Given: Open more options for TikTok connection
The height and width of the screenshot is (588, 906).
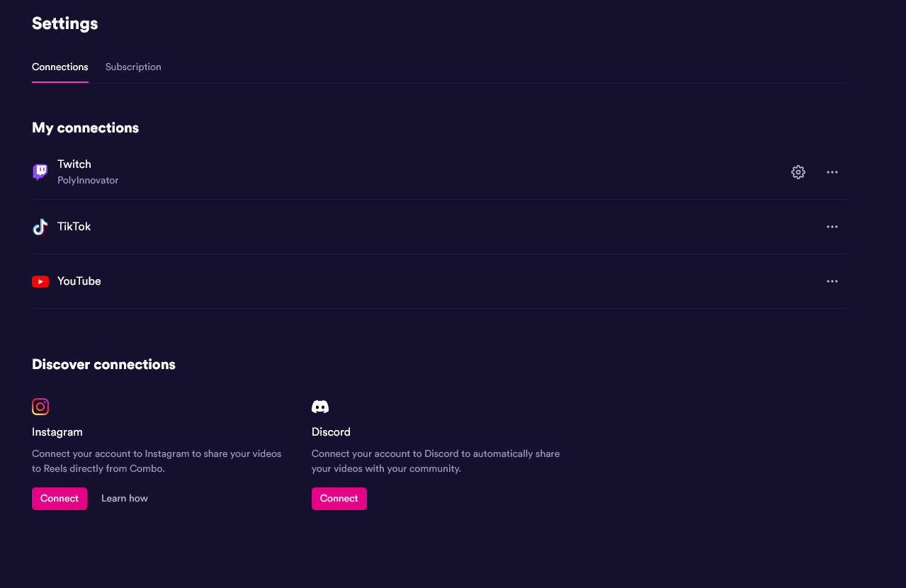Looking at the screenshot, I should coord(832,227).
